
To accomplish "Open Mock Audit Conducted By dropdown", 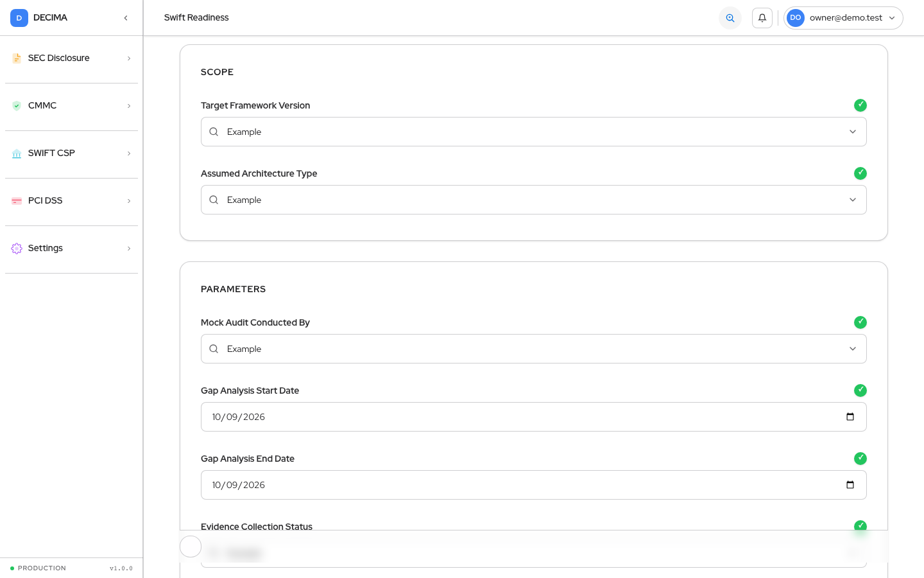I will point(534,349).
